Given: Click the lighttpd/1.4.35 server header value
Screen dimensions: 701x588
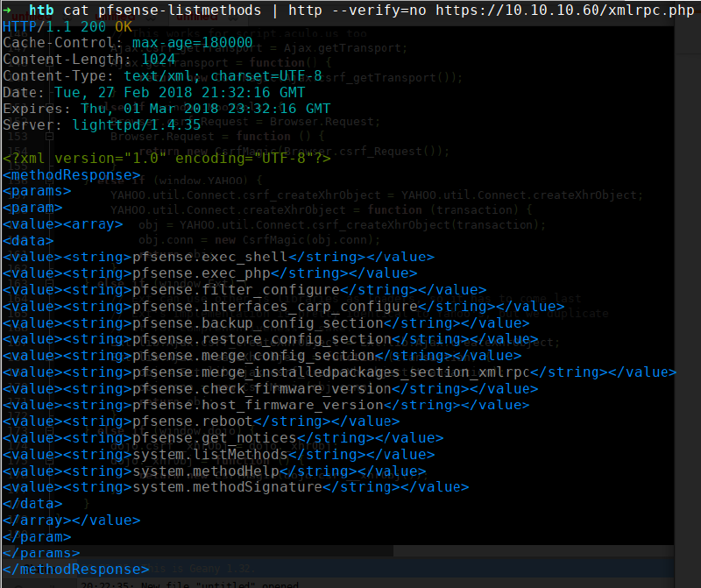Looking at the screenshot, I should coord(137,124).
